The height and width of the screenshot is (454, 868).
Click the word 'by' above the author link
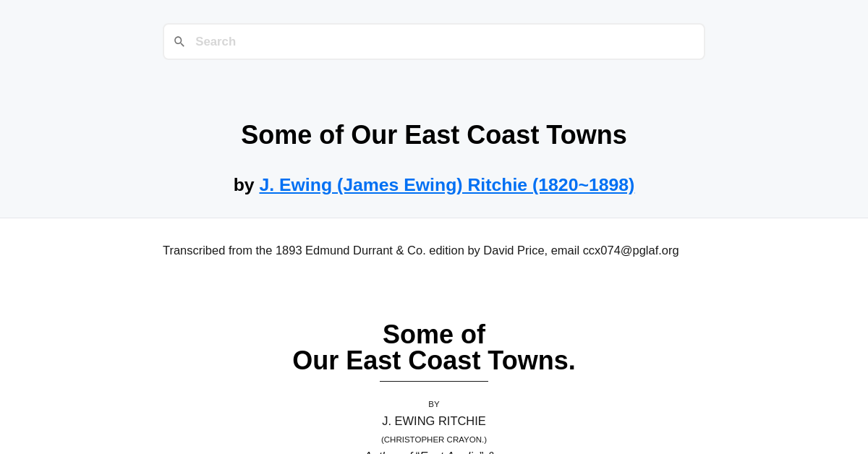[x=244, y=184]
